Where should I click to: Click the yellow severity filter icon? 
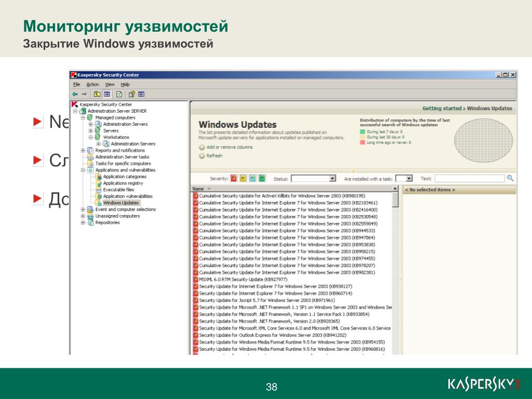pyautogui.click(x=243, y=178)
